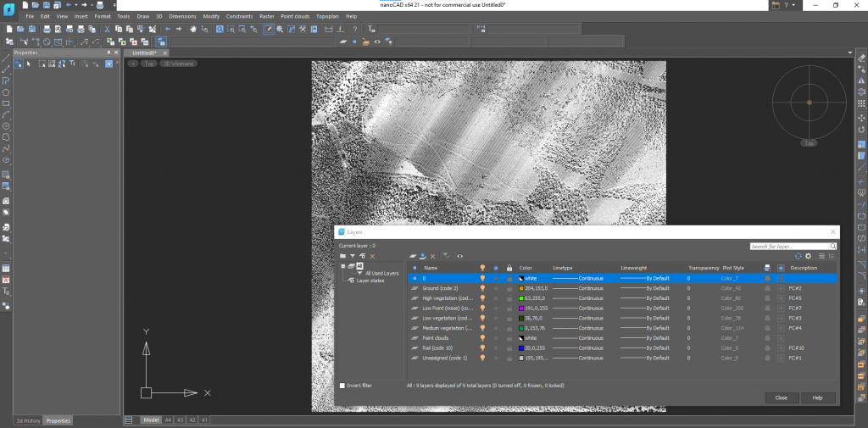The image size is (868, 428).
Task: Click the color swatch of Low Point (noise) layer
Action: coord(521,308)
